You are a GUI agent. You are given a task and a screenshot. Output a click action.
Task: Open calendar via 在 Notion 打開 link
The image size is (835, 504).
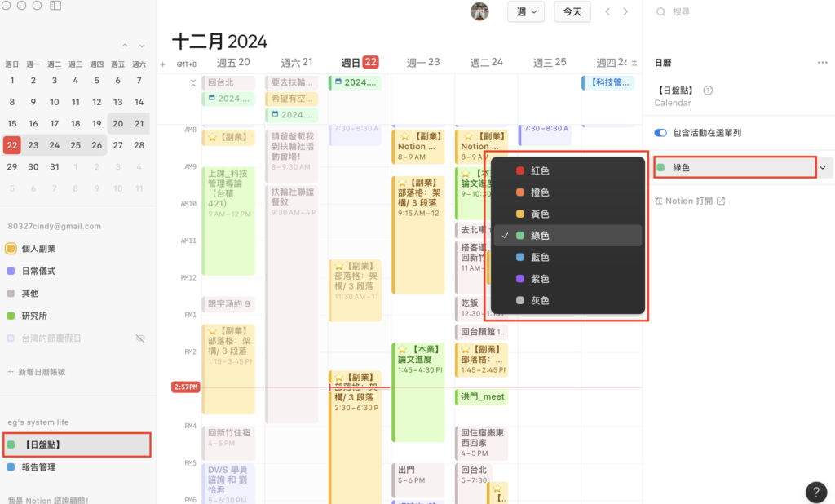[x=689, y=201]
